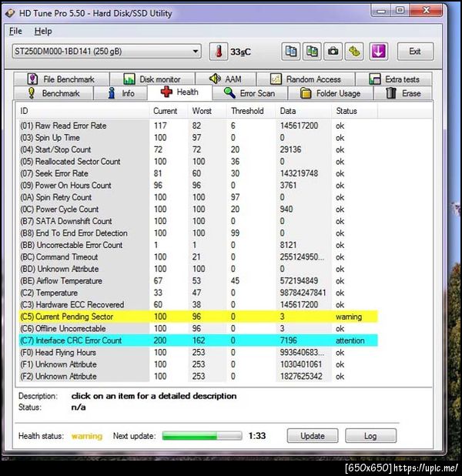Select the (BC) Command Timeout row
462x476 pixels.
click(x=198, y=256)
